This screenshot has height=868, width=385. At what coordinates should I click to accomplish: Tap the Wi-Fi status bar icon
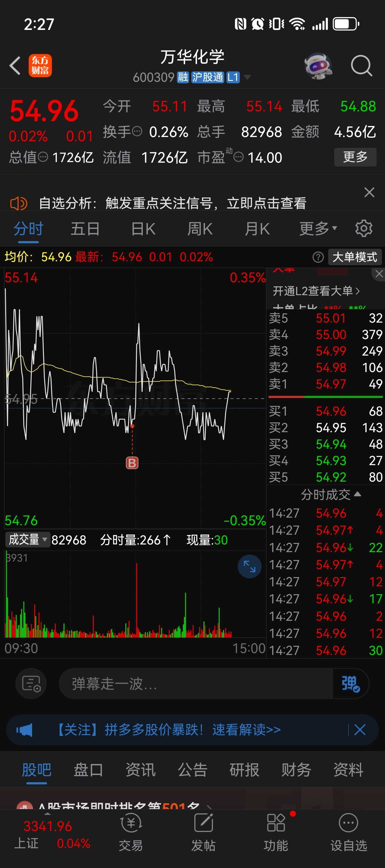click(297, 24)
